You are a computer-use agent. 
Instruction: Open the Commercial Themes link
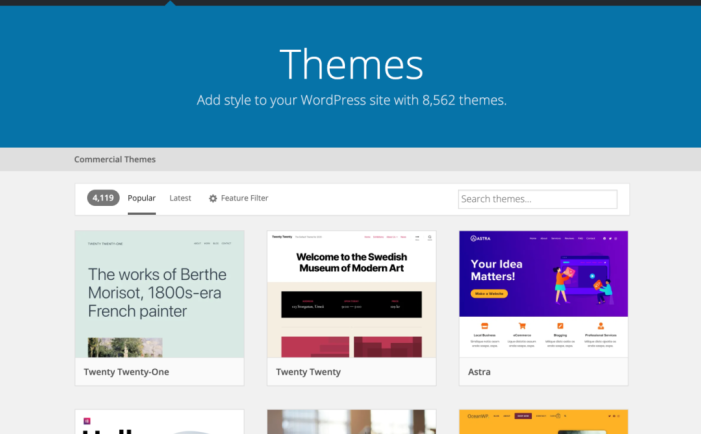114,159
